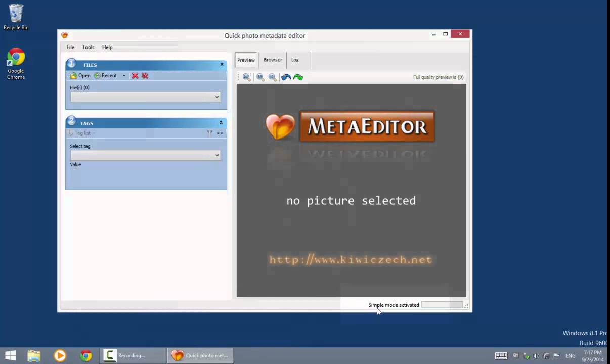Click the first magnifier zoom icon
Screen dimensions: 610x364
click(x=246, y=77)
